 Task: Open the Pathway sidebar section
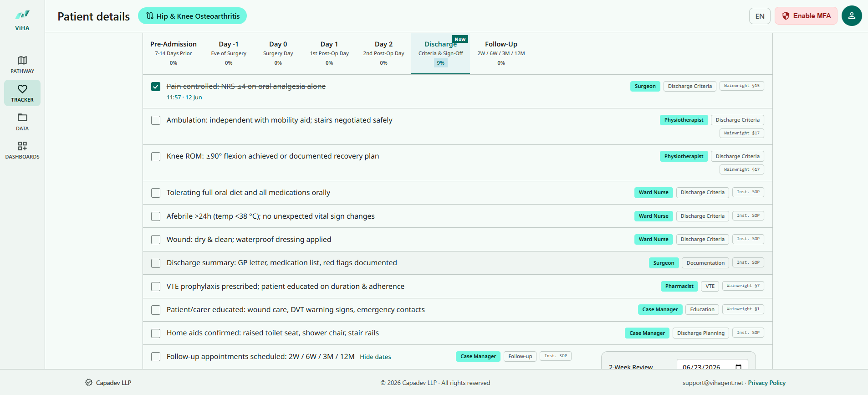22,65
